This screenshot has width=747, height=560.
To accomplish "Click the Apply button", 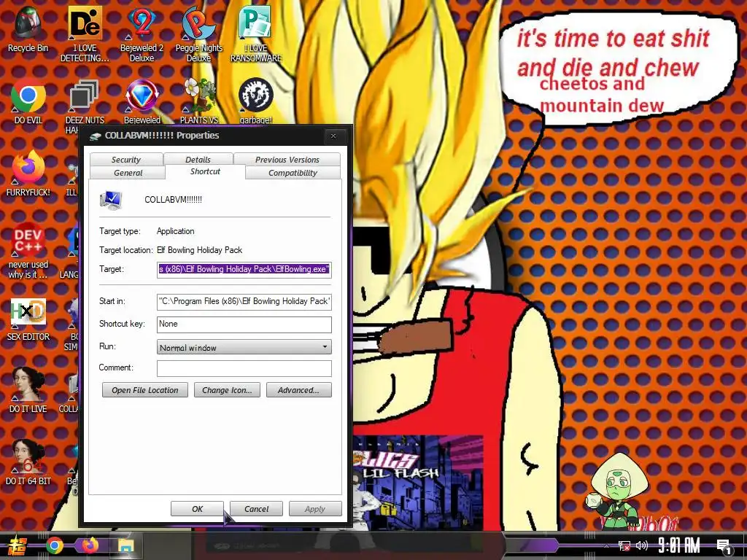I will tap(315, 509).
